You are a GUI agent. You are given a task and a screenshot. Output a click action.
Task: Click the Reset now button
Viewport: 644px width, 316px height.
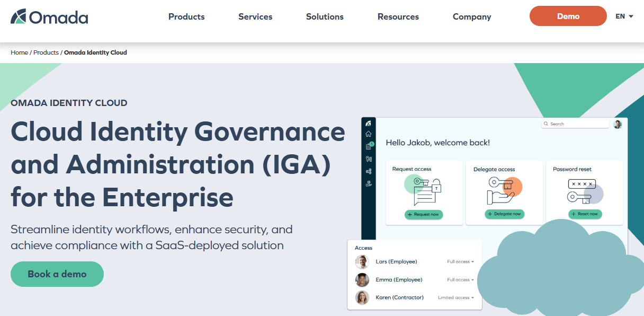pyautogui.click(x=585, y=214)
